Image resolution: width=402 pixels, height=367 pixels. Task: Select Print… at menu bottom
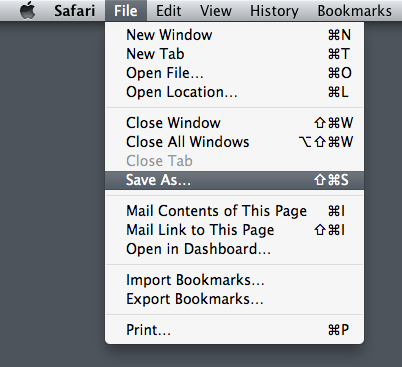click(x=234, y=330)
